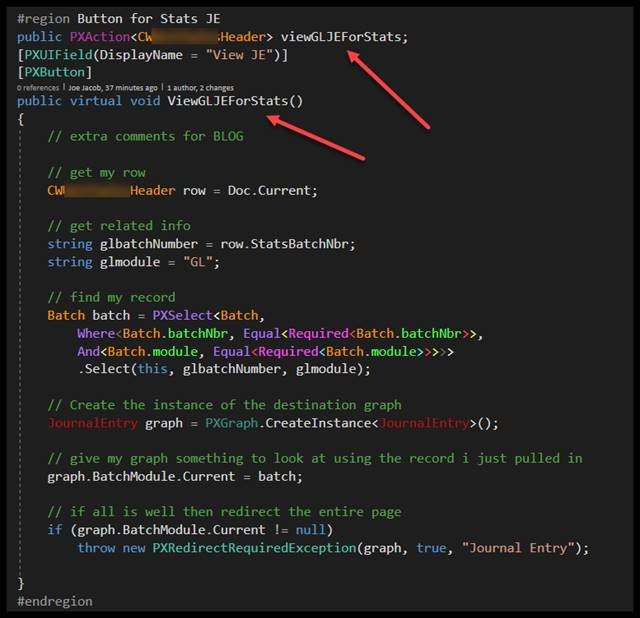
Task: Click the 'null' keyword in if statement
Action: coord(311,530)
